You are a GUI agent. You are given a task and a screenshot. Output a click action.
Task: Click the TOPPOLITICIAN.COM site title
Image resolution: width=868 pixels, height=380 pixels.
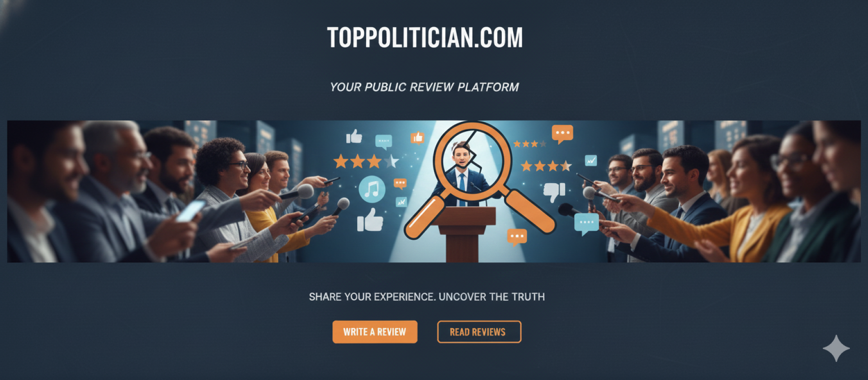click(425, 38)
